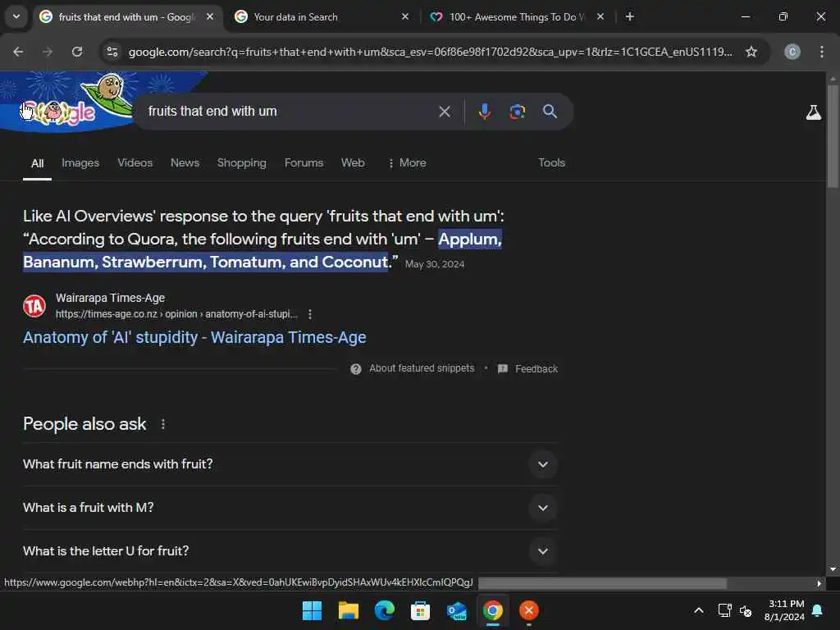Click the orange X app in taskbar
Image resolution: width=840 pixels, height=630 pixels.
529,610
